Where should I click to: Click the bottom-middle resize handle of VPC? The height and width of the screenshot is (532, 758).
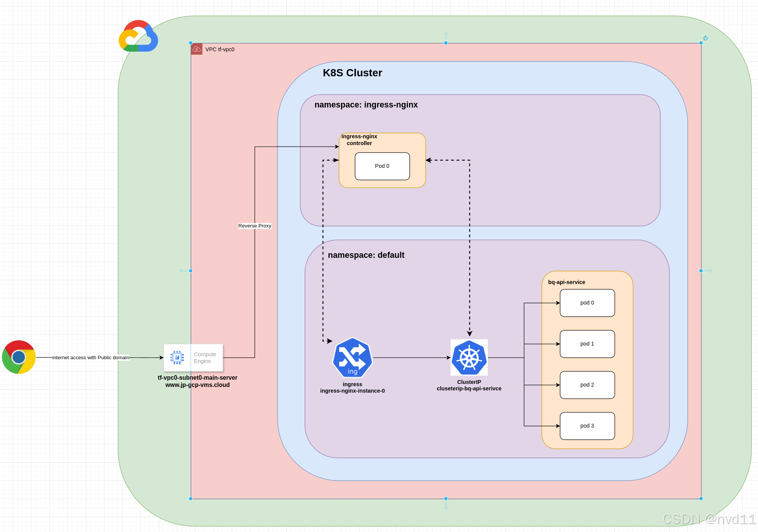(446, 499)
